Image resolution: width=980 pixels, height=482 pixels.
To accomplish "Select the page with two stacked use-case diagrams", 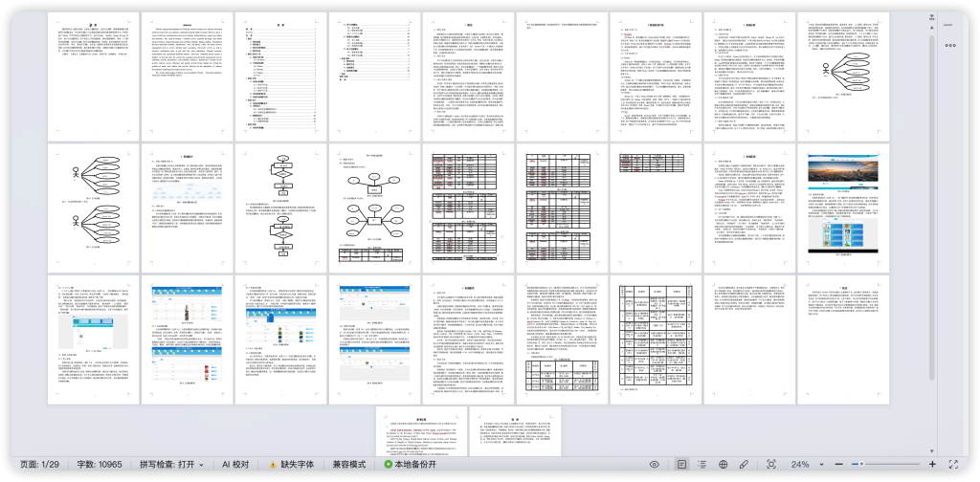I will (93, 208).
